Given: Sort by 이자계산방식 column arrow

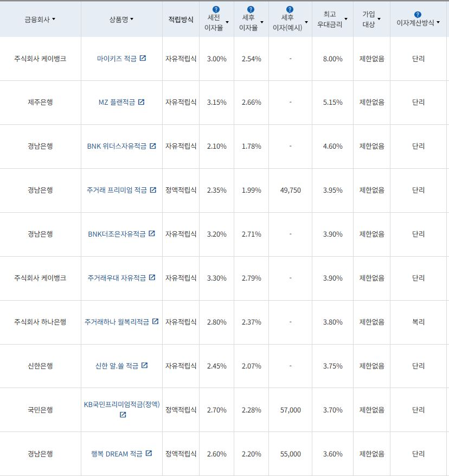Looking at the screenshot, I should point(438,22).
